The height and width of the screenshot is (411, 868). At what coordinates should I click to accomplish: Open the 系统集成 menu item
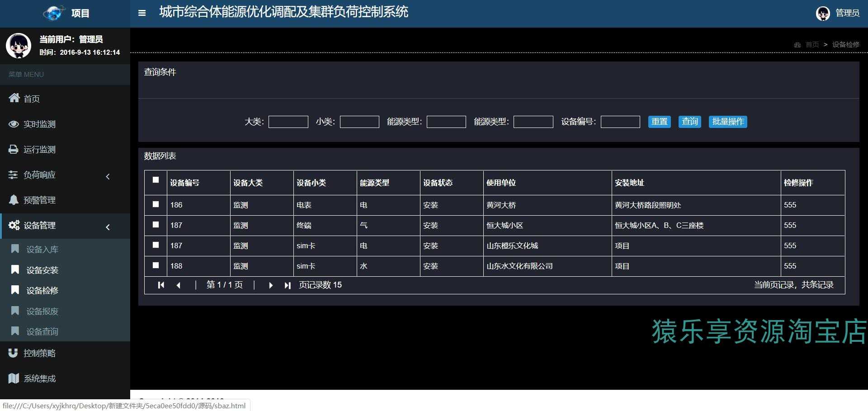tap(65, 378)
